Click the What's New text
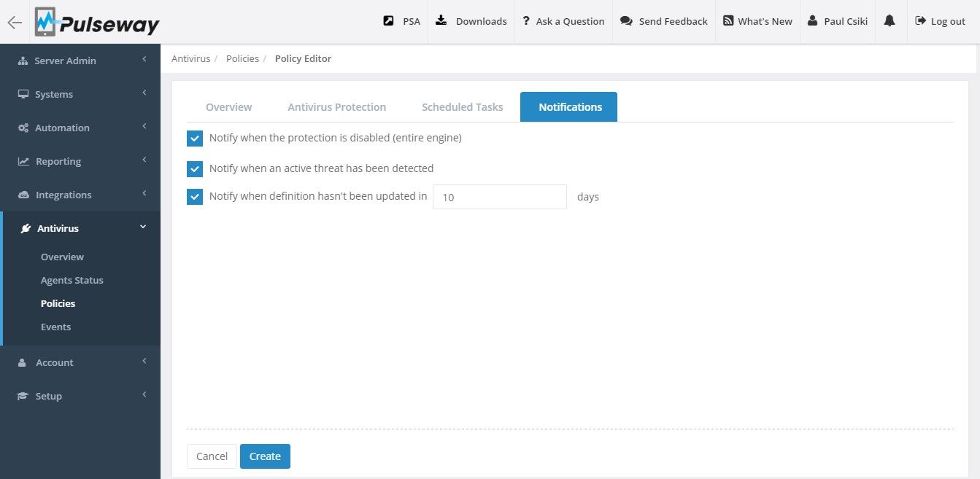The image size is (980, 479). pos(765,22)
